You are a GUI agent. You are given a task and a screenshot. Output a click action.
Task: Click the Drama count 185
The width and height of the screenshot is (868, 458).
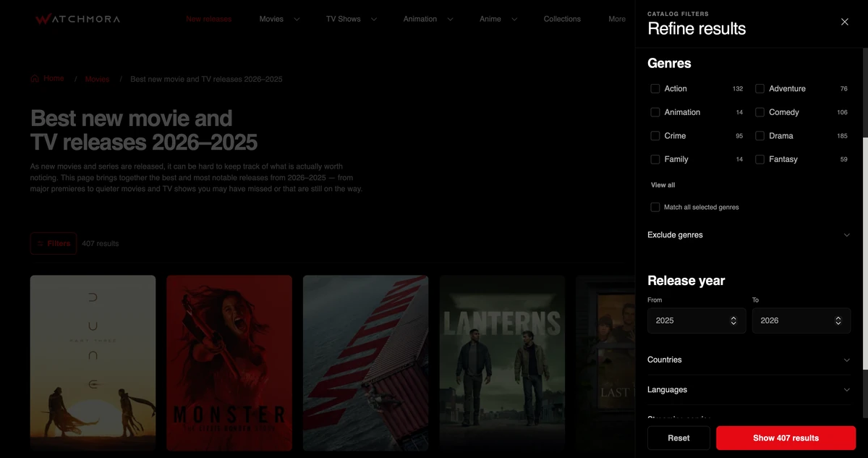click(842, 136)
